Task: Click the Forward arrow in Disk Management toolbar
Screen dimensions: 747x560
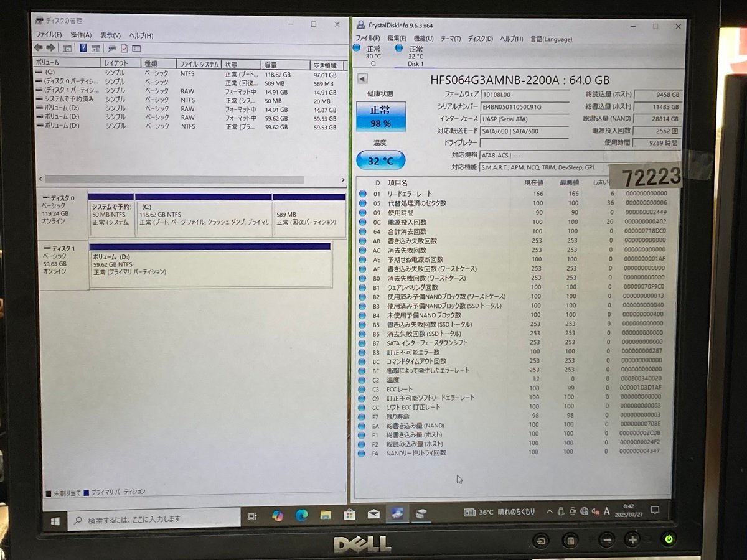Action: [x=50, y=48]
